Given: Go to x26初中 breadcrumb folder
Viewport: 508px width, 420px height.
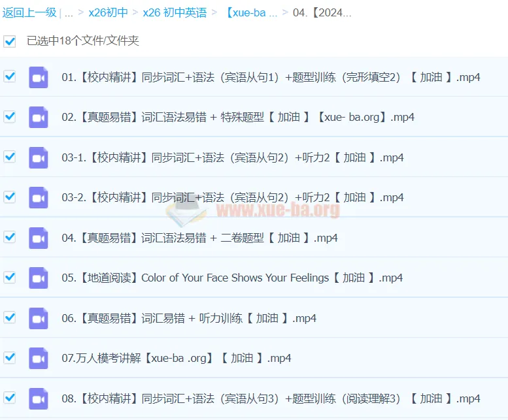Looking at the screenshot, I should point(108,12).
